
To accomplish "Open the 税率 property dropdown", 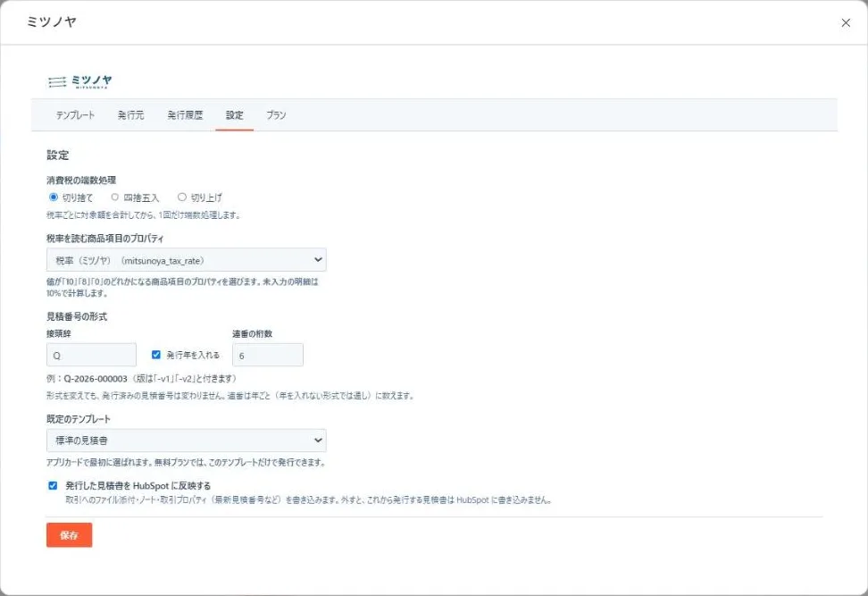I will coord(186,260).
